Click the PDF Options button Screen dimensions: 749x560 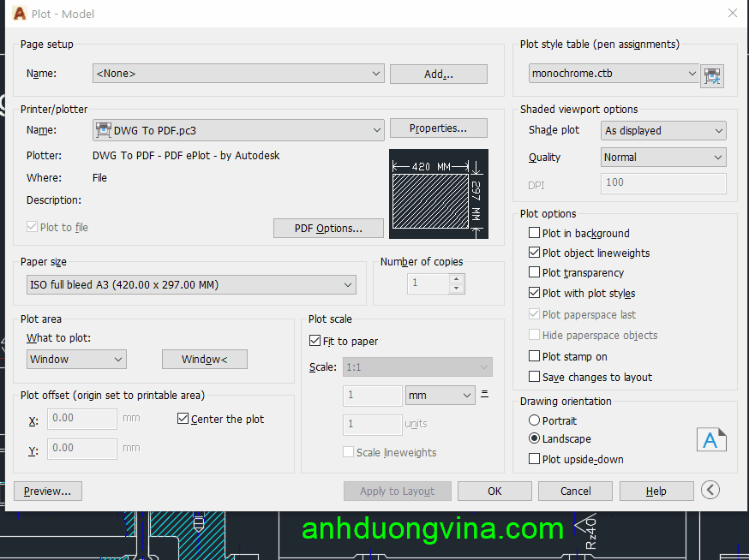tap(327, 229)
